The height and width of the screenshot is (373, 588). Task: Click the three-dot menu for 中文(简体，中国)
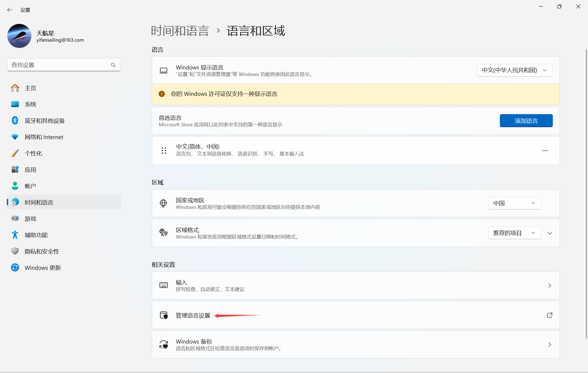[545, 151]
